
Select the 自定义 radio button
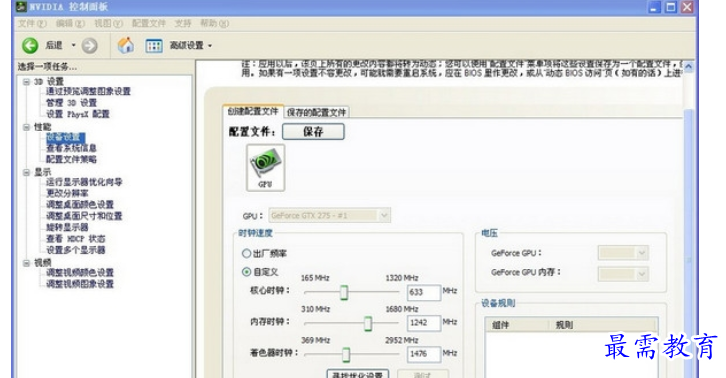(x=246, y=272)
